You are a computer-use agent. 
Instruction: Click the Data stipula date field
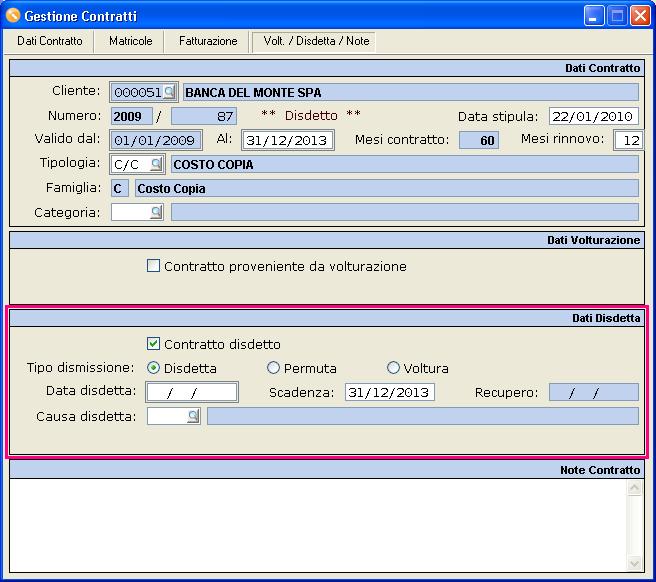[594, 116]
